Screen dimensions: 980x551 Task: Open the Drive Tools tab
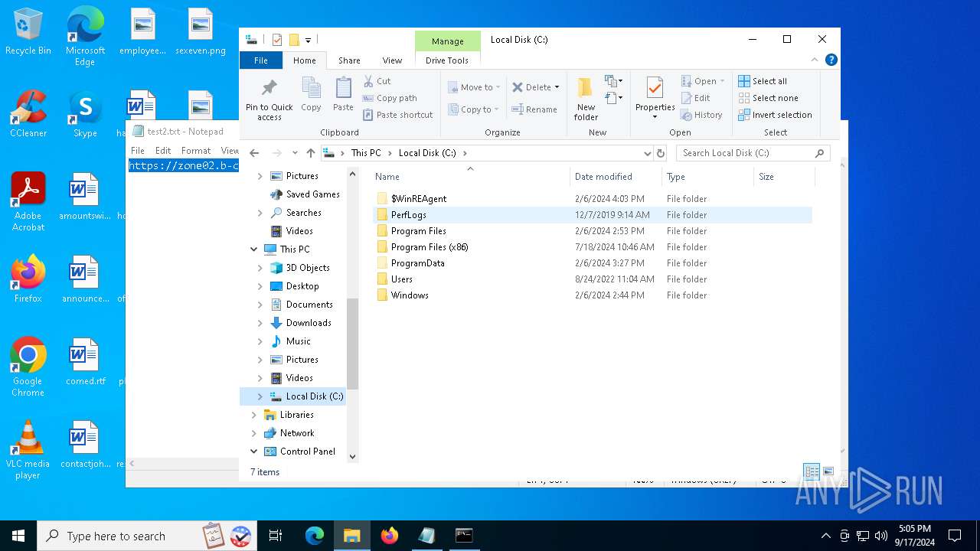point(447,60)
